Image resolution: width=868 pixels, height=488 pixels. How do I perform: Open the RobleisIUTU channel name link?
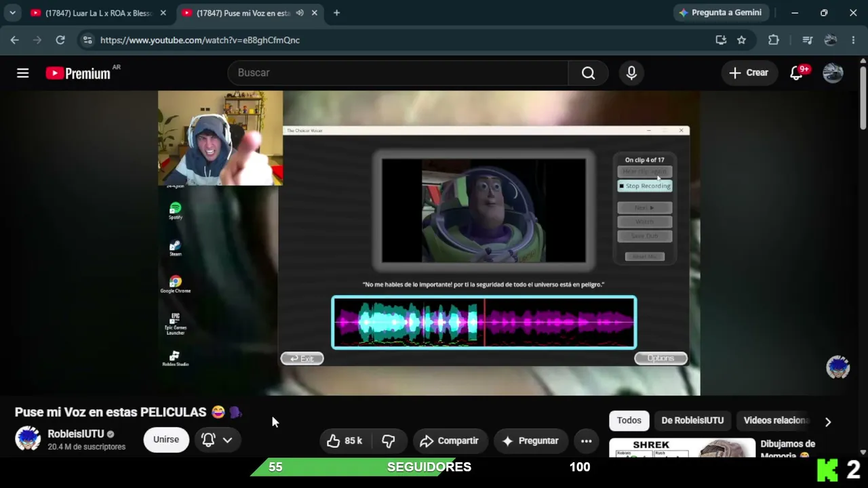tap(76, 434)
